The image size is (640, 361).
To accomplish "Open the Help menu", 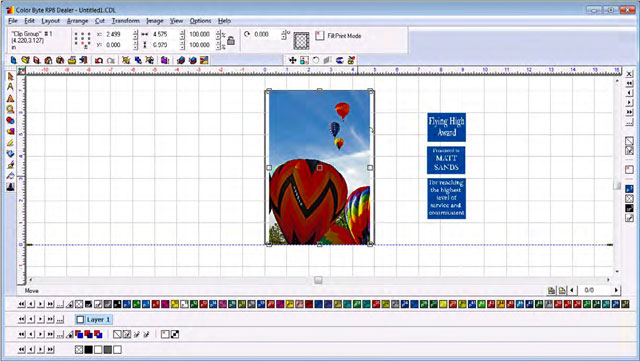I will (224, 21).
